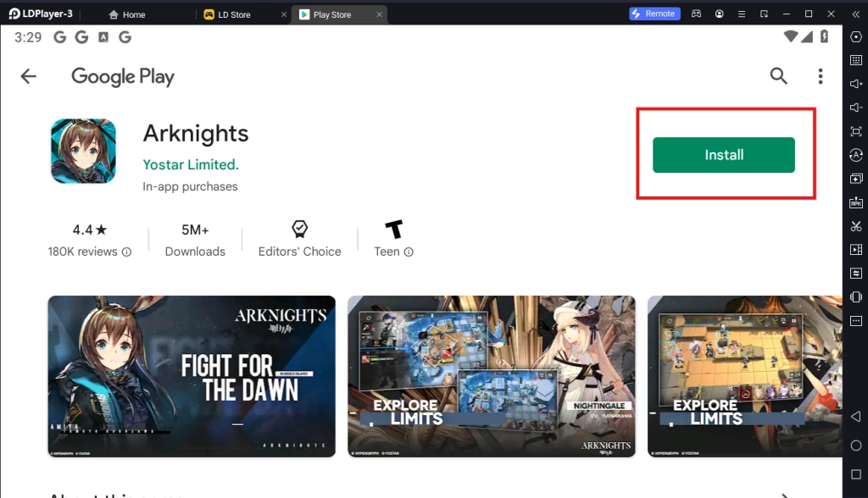Open the rotate-screen sidebar icon

[x=856, y=297]
